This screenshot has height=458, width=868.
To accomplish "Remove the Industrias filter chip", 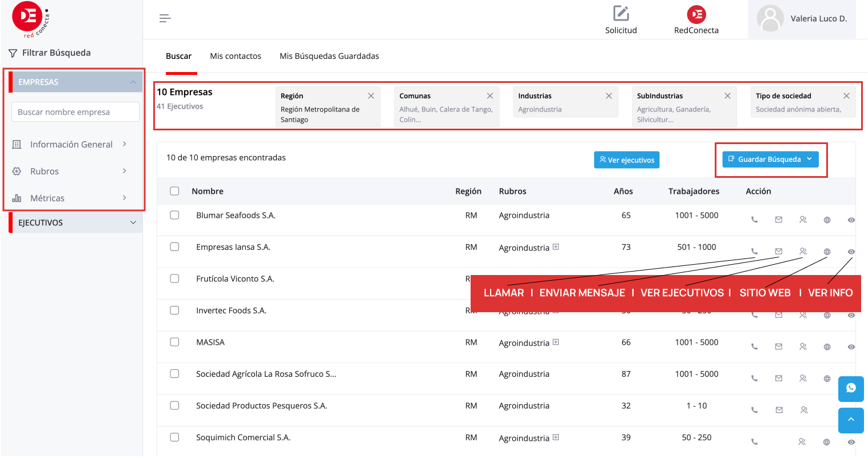I will tap(609, 96).
